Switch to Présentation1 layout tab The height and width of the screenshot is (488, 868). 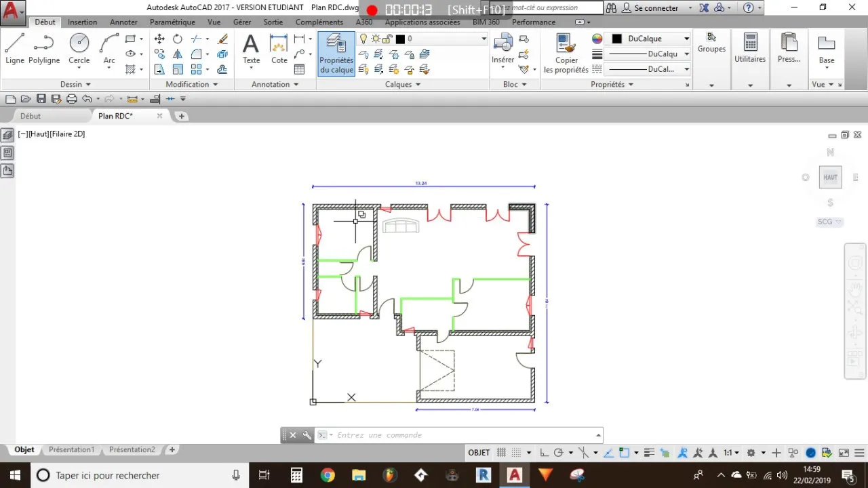tap(71, 449)
